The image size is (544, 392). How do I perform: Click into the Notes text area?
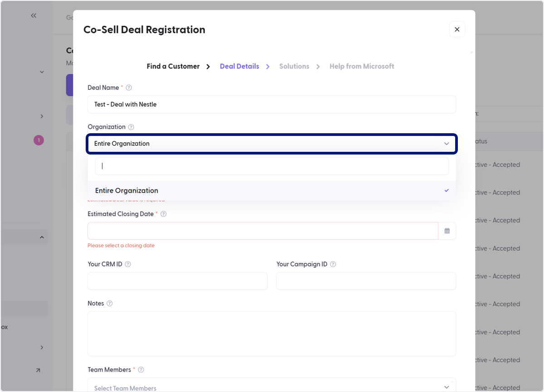pos(272,334)
